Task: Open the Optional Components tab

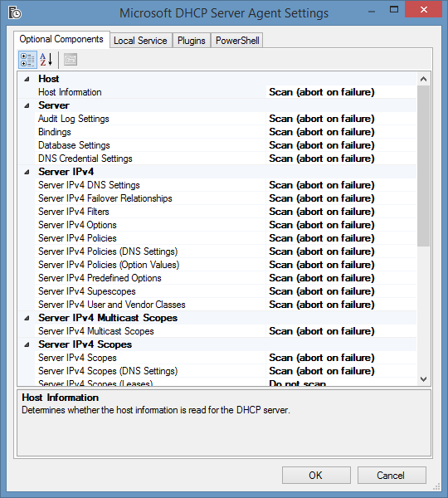Action: click(61, 39)
